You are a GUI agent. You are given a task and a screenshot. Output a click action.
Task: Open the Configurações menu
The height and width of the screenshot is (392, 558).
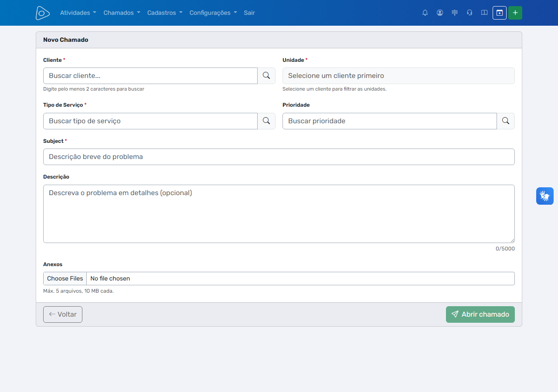coord(213,13)
